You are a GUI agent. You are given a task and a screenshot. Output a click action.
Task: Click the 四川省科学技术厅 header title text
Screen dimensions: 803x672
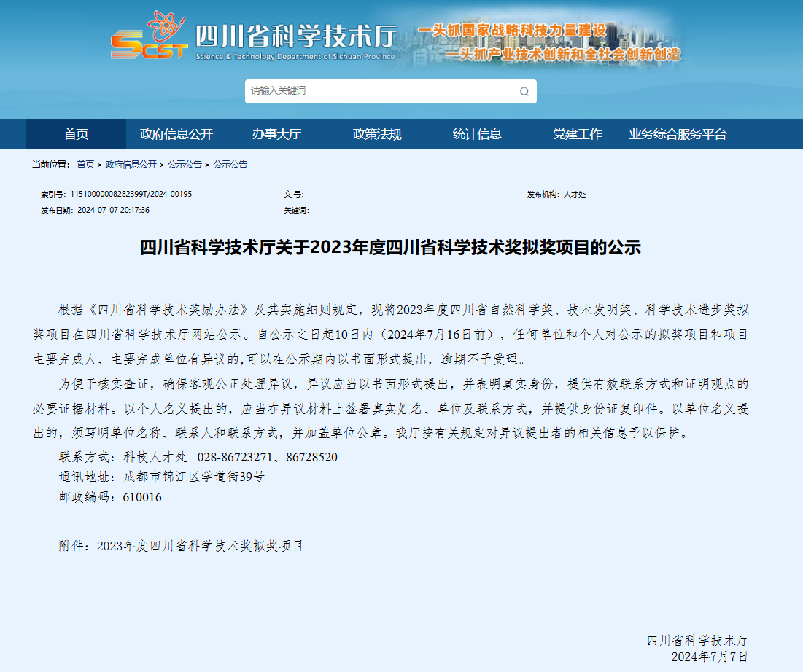click(x=295, y=36)
